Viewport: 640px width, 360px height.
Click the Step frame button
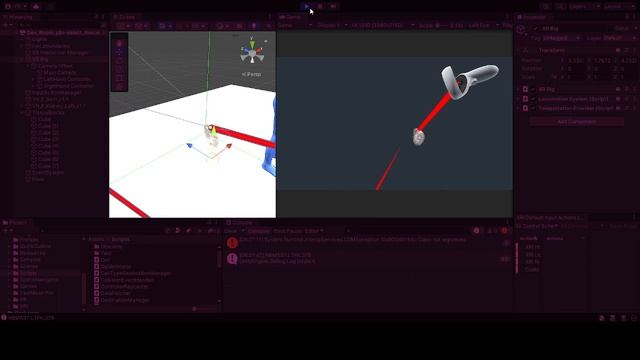point(333,6)
